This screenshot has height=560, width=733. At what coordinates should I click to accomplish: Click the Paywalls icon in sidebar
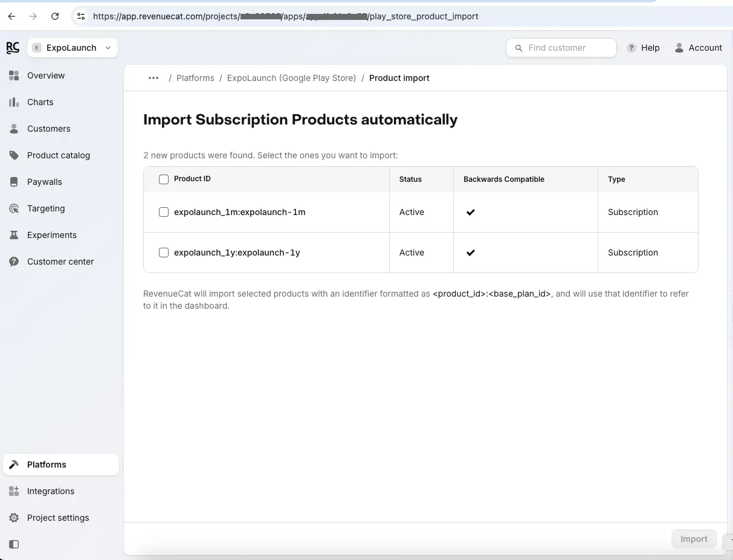[x=14, y=182]
